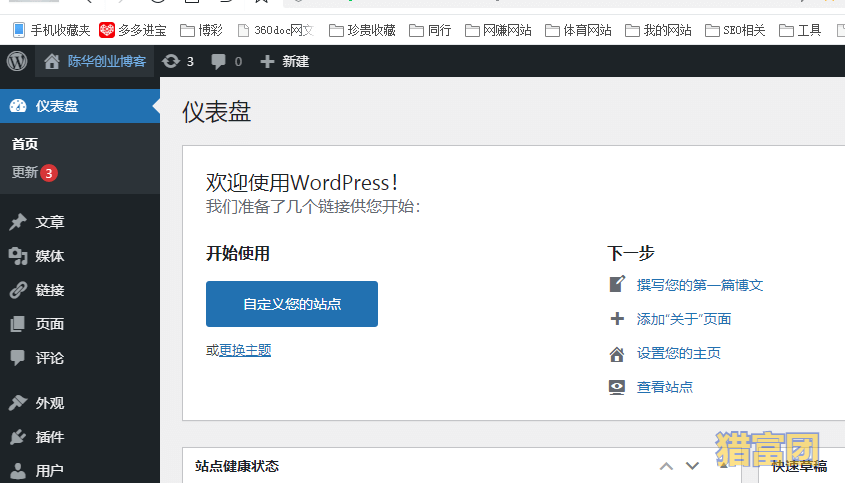The image size is (845, 483).
Task: Open 360doc网文 bookmark
Action: pyautogui.click(x=276, y=30)
